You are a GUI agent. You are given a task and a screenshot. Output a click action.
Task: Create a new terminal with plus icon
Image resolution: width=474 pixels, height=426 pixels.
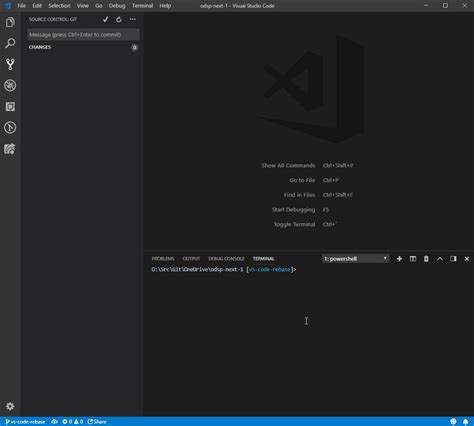coord(399,259)
